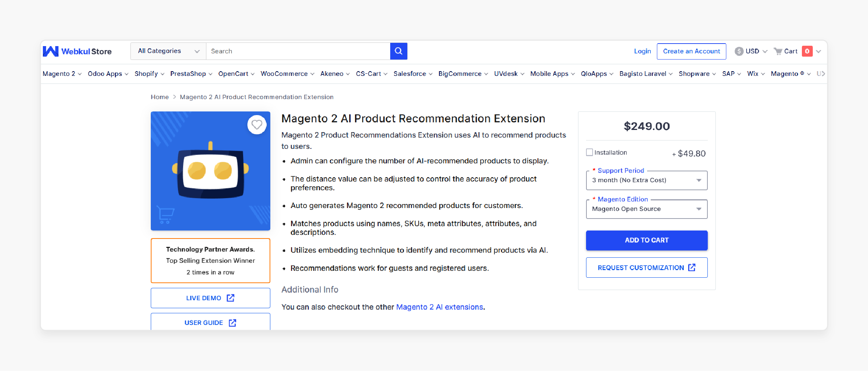This screenshot has height=371, width=868.
Task: Expand the cart dropdown chevron
Action: [819, 51]
